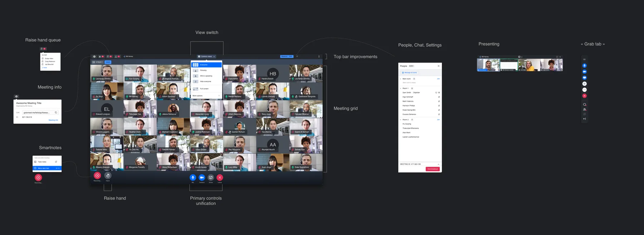This screenshot has width=644, height=235.
Task: Open the lock indicator in top bar
Action: click(101, 56)
